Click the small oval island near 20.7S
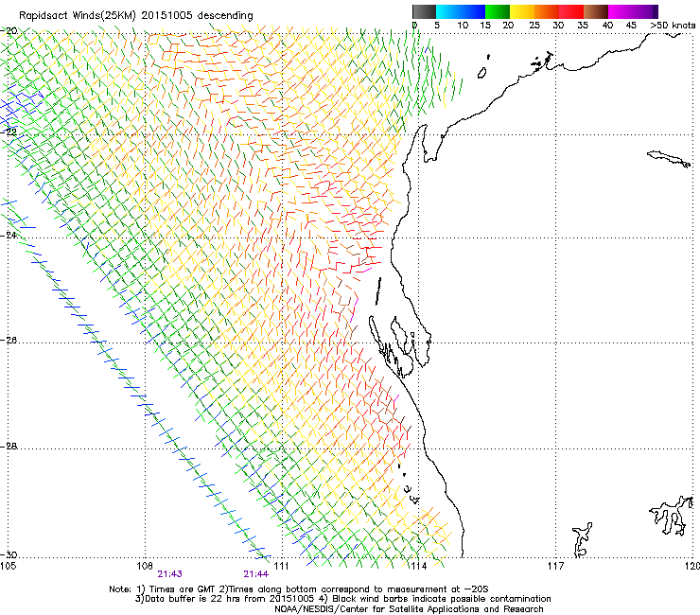This screenshot has height=615, width=700. pos(482,73)
